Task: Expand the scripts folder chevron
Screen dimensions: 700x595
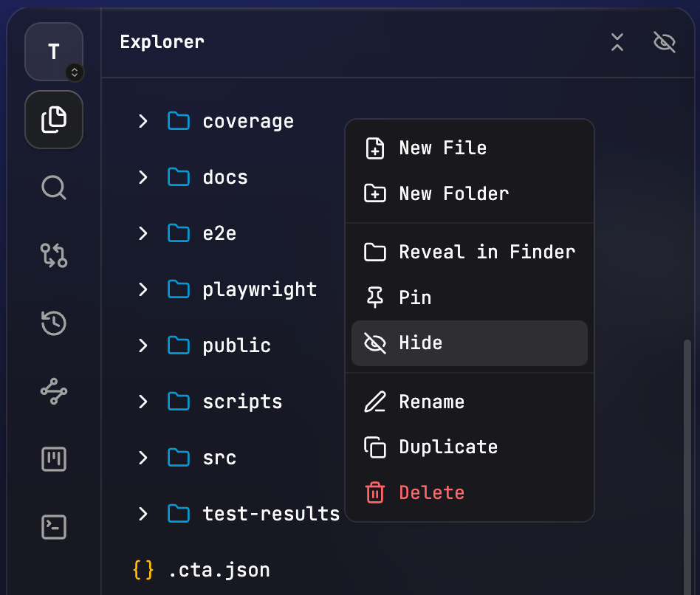Action: (x=143, y=402)
